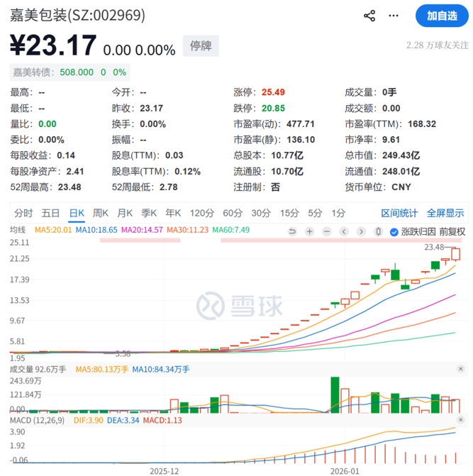The image size is (473, 476).
Task: Open the 前复权 adjustment dropdown
Action: pos(452,231)
